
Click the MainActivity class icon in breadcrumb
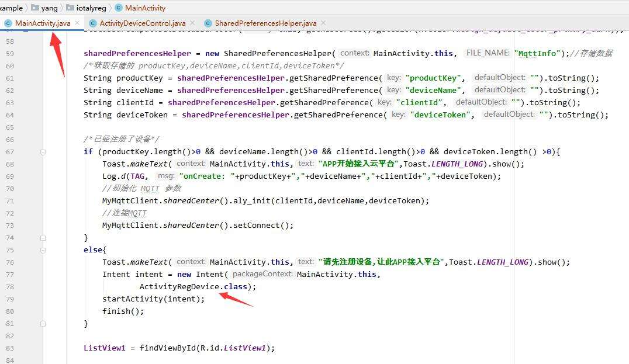(x=119, y=8)
